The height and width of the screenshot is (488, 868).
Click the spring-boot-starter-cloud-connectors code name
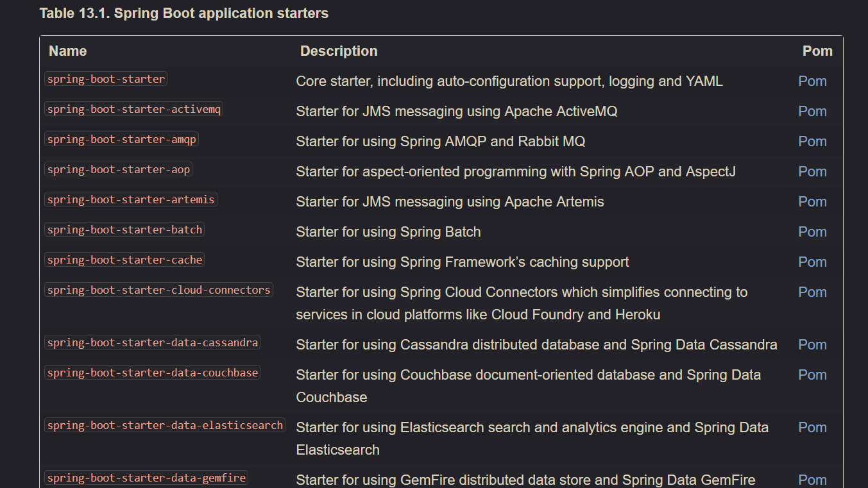(x=158, y=290)
